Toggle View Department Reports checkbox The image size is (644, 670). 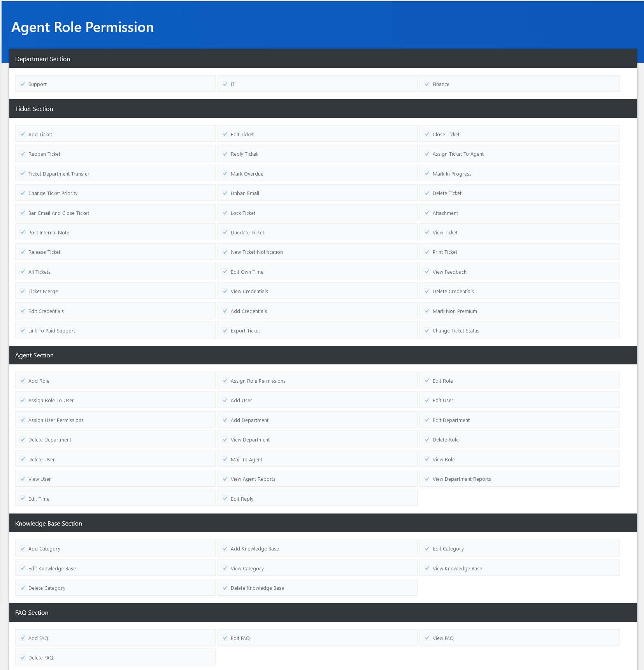coord(427,479)
